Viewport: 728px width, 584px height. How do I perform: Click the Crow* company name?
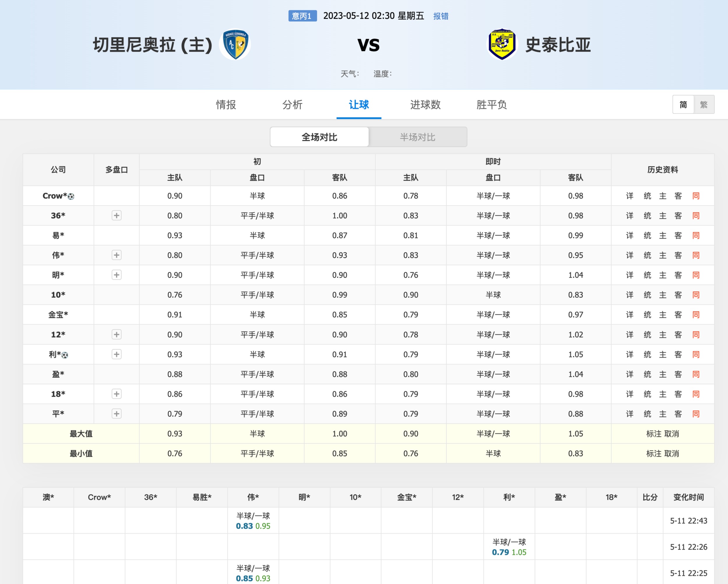[x=55, y=196]
